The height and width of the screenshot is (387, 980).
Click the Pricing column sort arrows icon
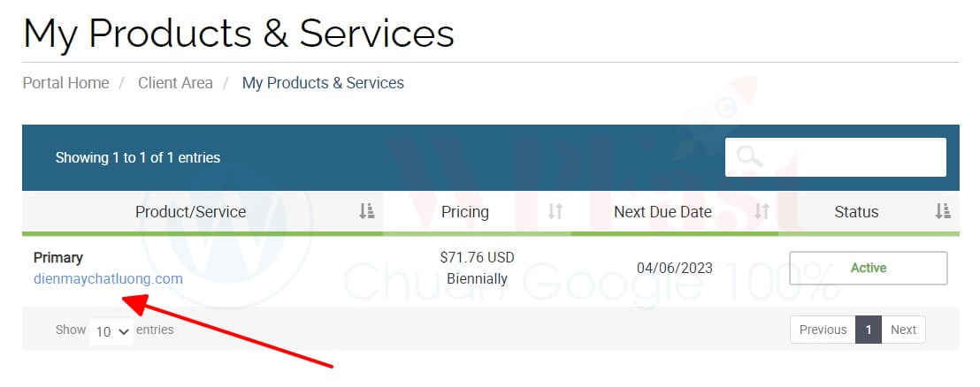click(555, 211)
